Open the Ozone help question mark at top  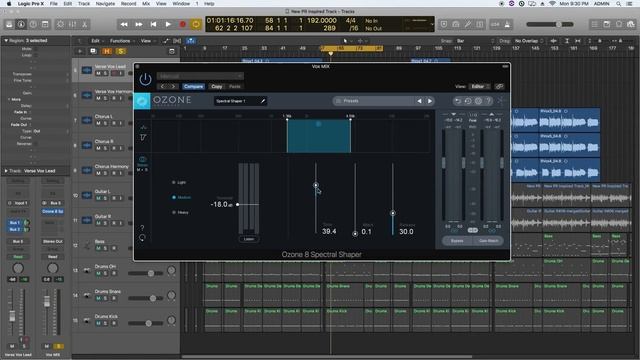point(489,101)
